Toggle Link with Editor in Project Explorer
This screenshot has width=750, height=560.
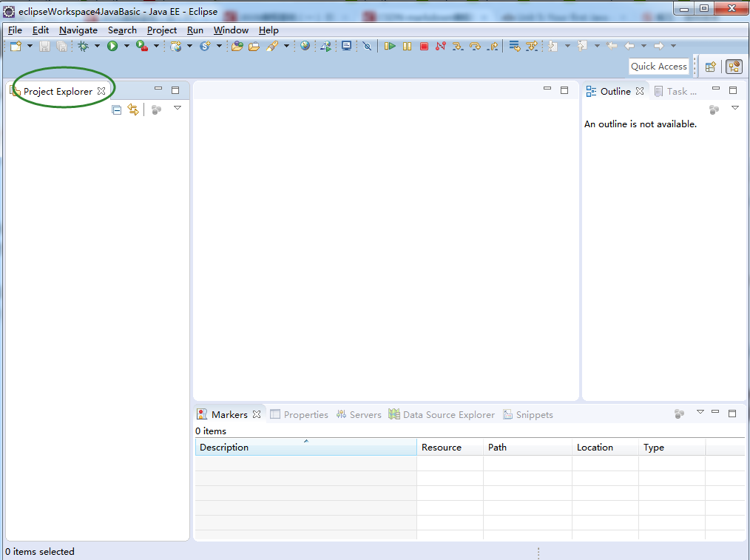[x=133, y=110]
